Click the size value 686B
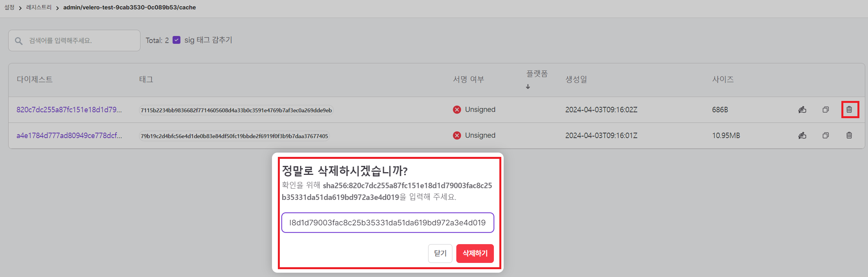 pyautogui.click(x=720, y=110)
